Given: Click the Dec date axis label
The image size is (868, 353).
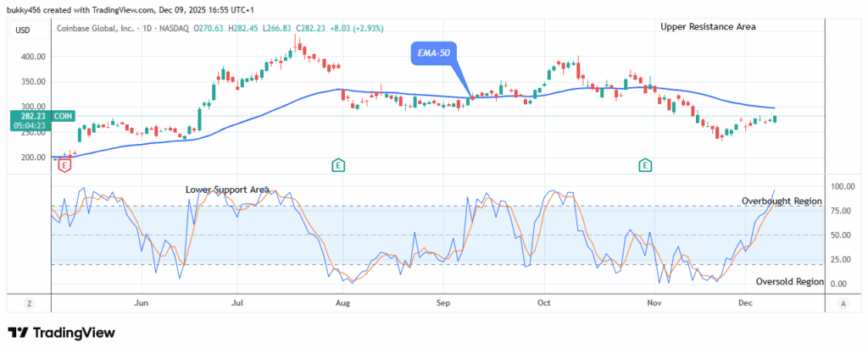Looking at the screenshot, I should (x=746, y=303).
